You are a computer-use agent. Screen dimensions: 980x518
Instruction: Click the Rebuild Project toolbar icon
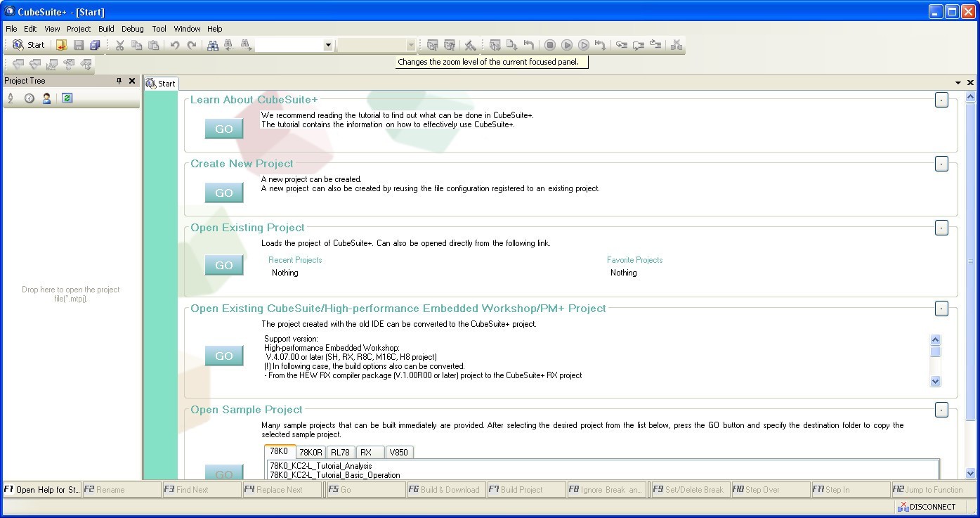[450, 45]
